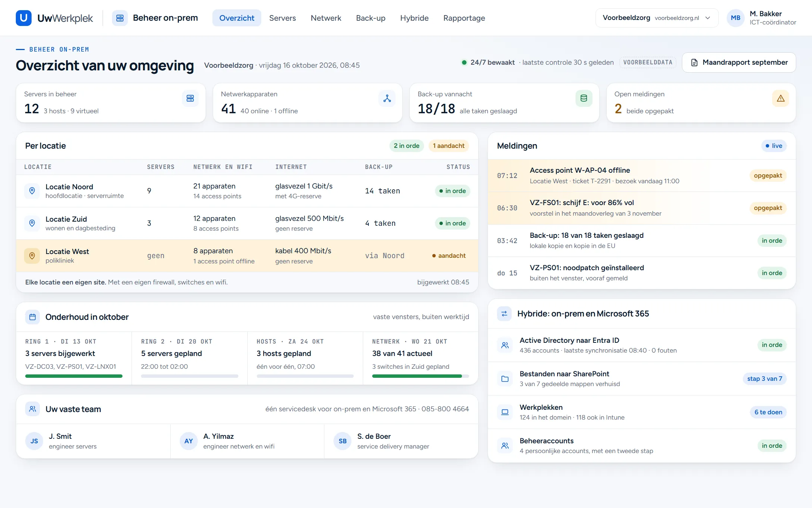The height and width of the screenshot is (508, 812).
Task: Click the MB user avatar
Action: (735, 18)
